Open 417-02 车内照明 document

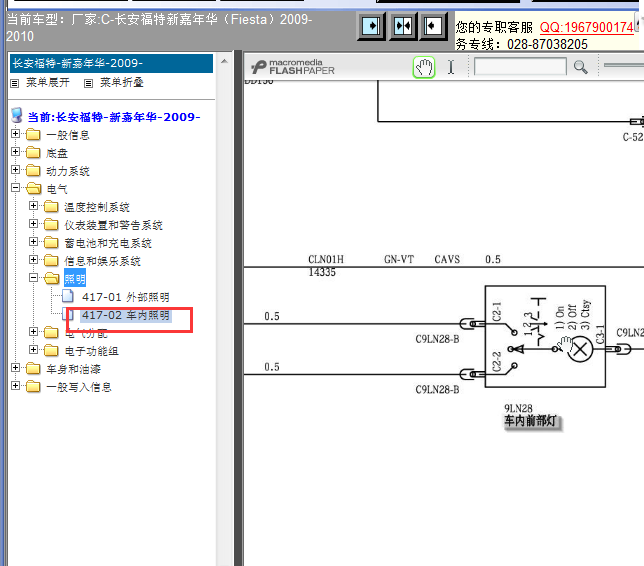(126, 315)
